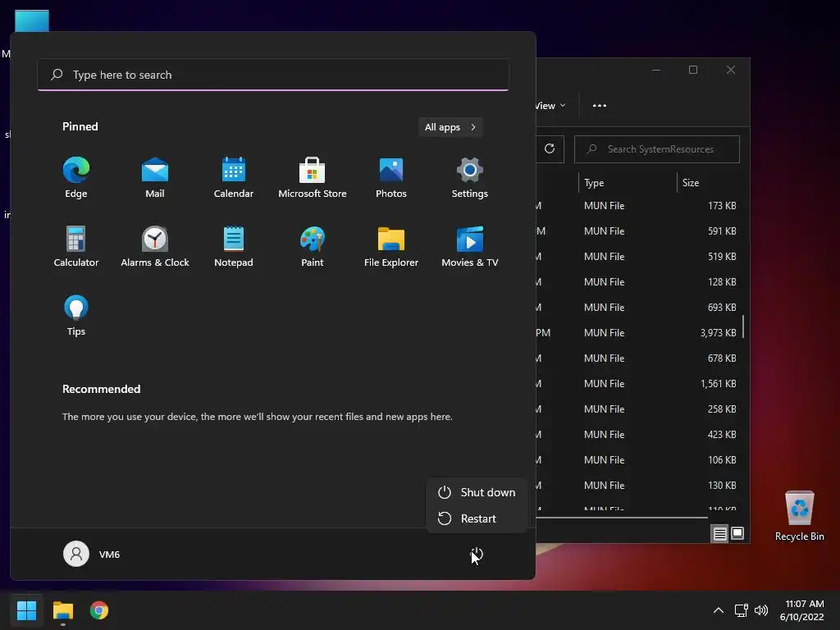Select the file row sized 3,973 KB
This screenshot has height=630, width=840.
click(x=638, y=333)
